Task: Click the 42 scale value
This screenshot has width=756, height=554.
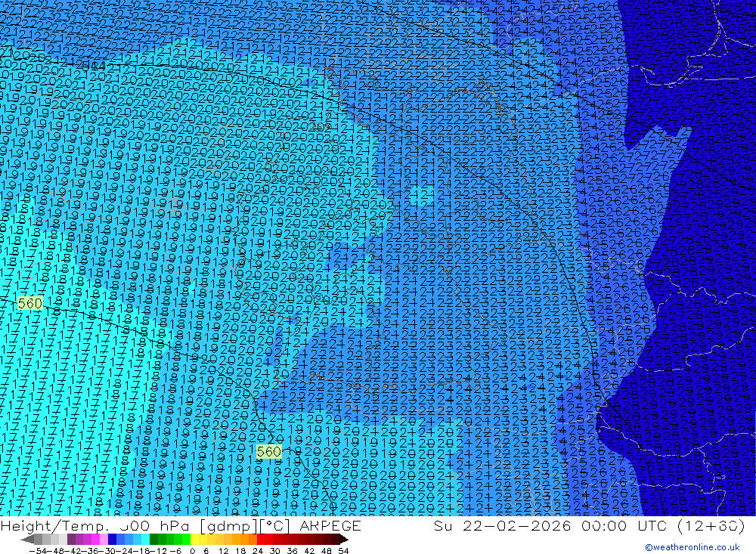Action: [309, 551]
